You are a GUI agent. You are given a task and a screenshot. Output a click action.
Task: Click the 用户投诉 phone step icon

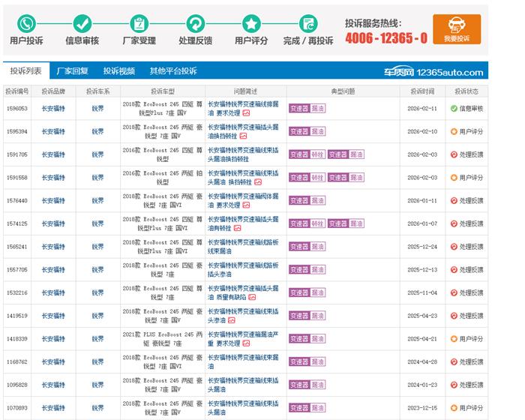[26, 23]
